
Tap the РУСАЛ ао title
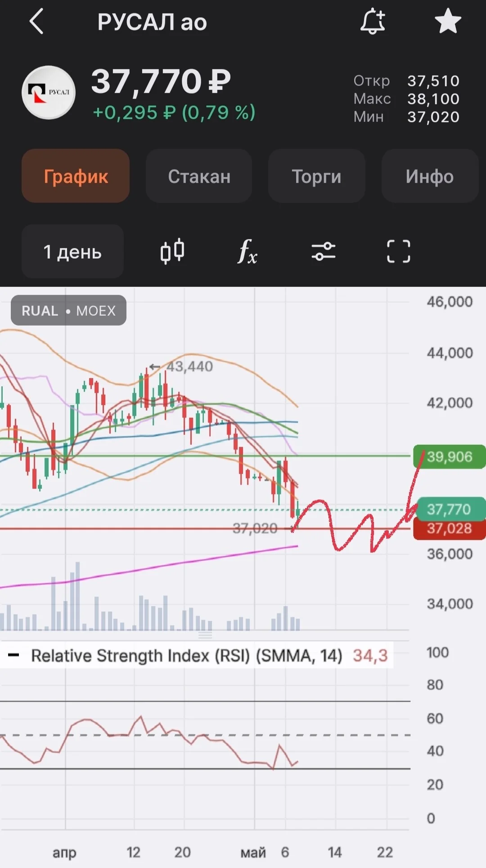(x=152, y=22)
